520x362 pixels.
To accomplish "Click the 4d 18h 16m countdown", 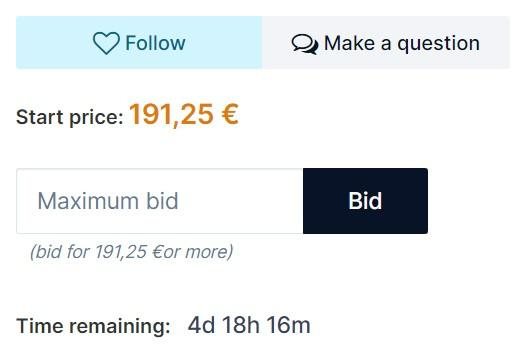I will (x=249, y=325).
